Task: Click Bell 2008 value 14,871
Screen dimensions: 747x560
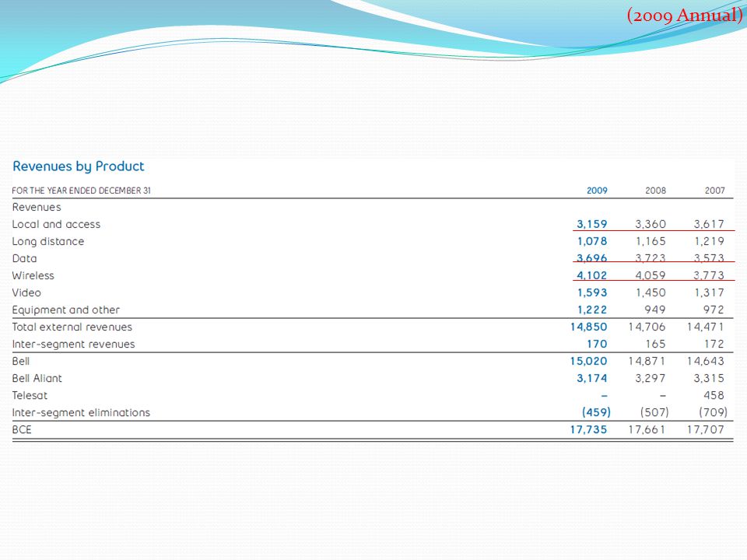Action: coord(647,362)
